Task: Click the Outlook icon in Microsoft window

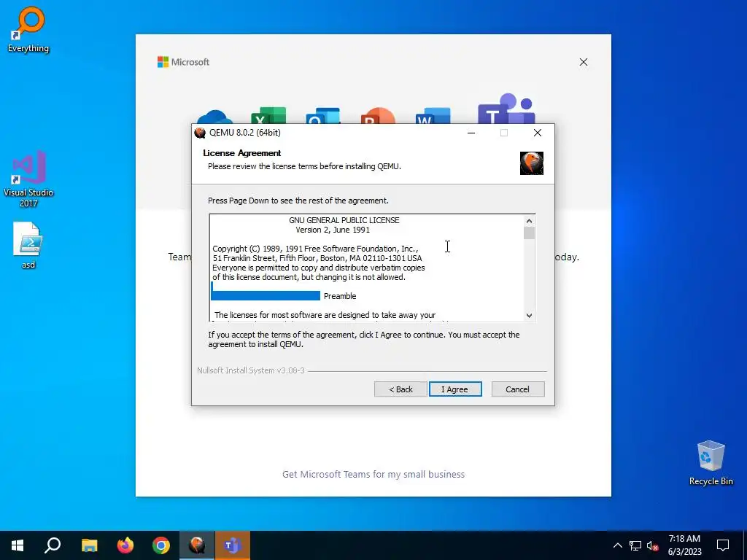Action: [x=323, y=116]
